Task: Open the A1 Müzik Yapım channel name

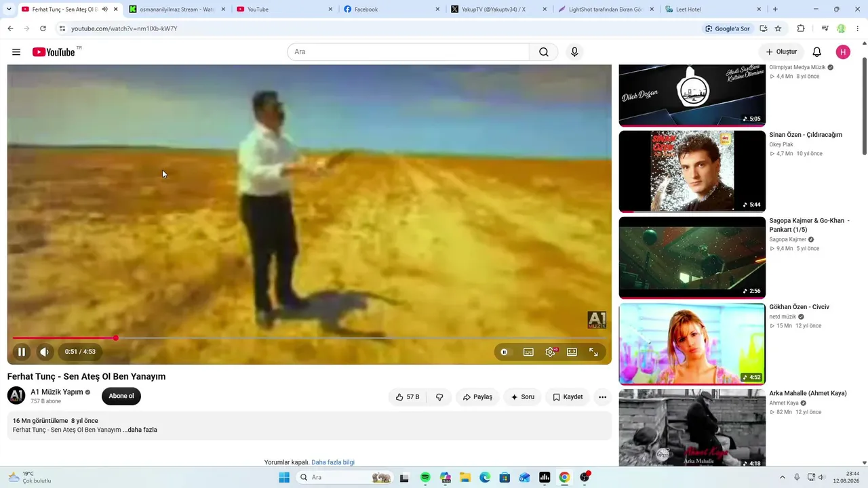Action: pos(57,392)
